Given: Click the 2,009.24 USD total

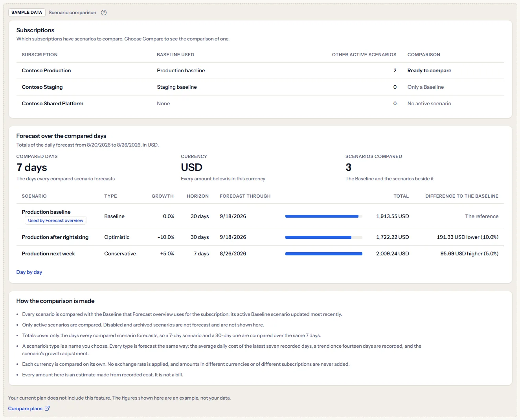Looking at the screenshot, I should tap(393, 254).
